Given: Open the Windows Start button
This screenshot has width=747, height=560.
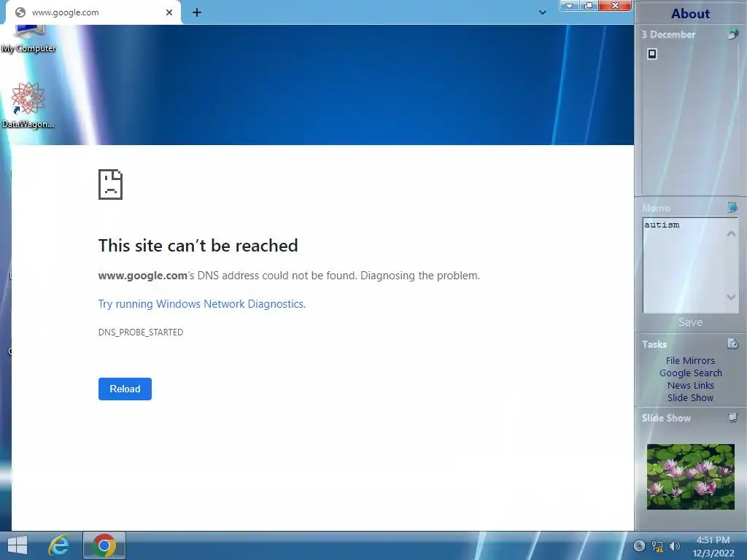Looking at the screenshot, I should (x=18, y=545).
